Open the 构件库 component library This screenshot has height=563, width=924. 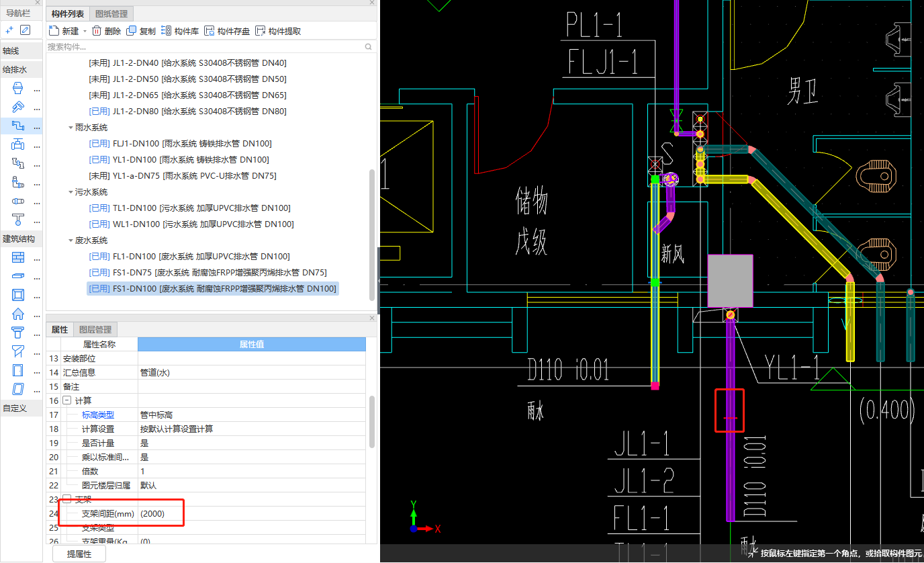coord(180,31)
